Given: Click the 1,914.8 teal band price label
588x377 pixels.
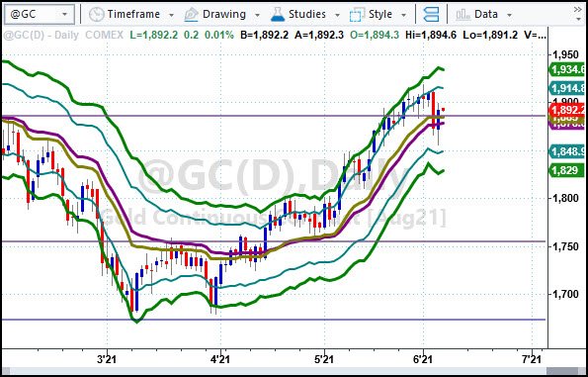Looking at the screenshot, I should [566, 88].
